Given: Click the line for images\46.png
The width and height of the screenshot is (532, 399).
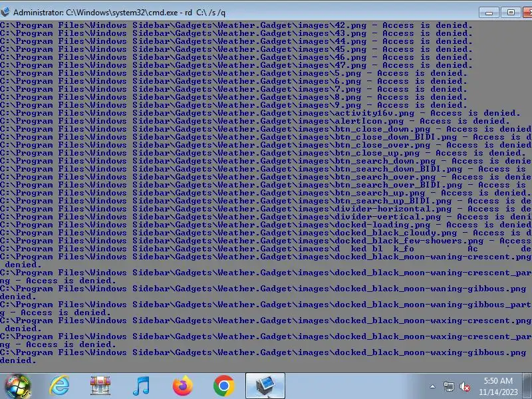Looking at the screenshot, I should point(236,57).
